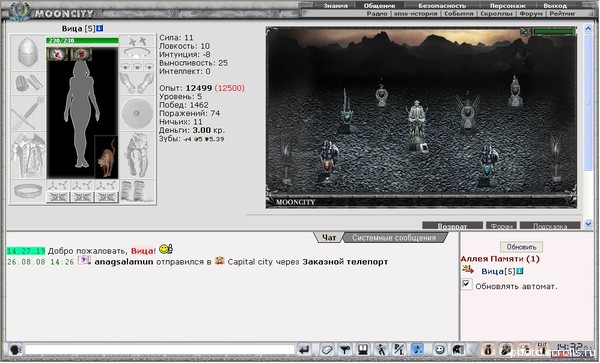Open info icon beside Вица[S] in location list
600x363 pixels.
pos(520,271)
